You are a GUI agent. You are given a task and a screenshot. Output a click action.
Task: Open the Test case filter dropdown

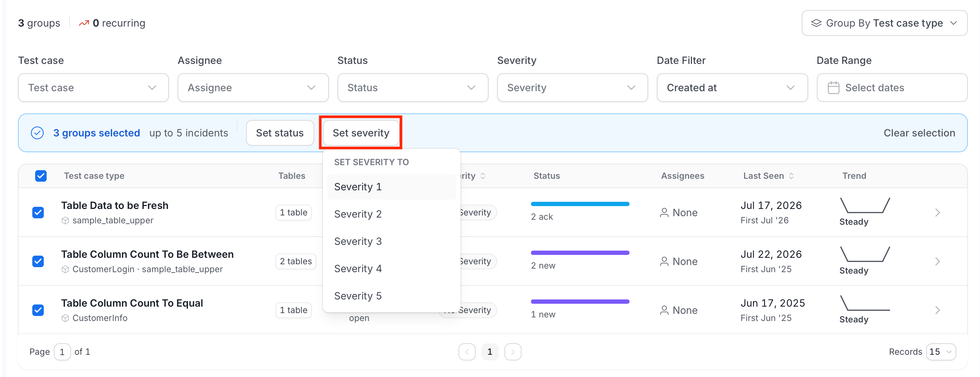(93, 88)
